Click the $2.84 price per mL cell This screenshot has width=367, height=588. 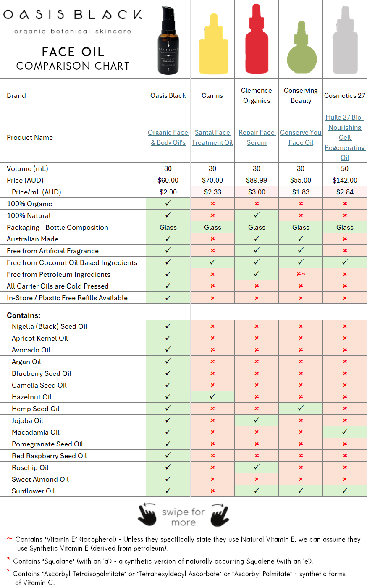345,192
